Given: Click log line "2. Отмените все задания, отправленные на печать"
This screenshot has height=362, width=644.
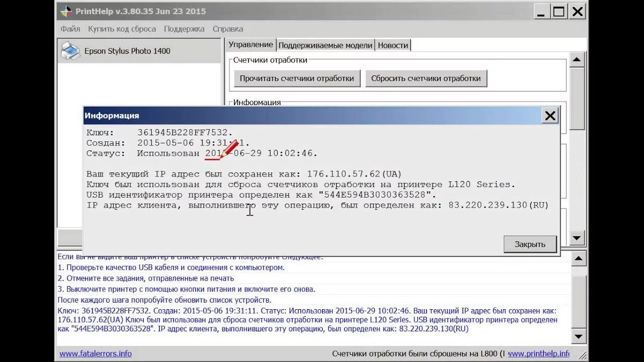Looking at the screenshot, I should (146, 278).
